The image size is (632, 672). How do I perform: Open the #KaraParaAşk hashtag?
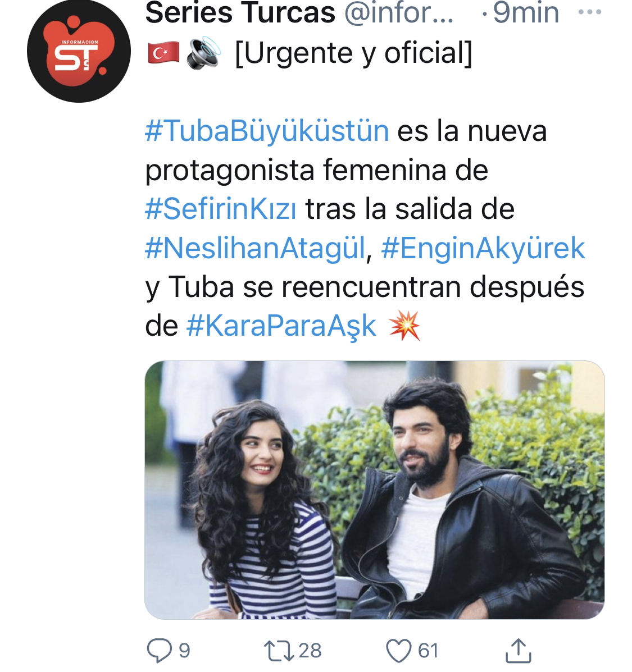pyautogui.click(x=281, y=326)
